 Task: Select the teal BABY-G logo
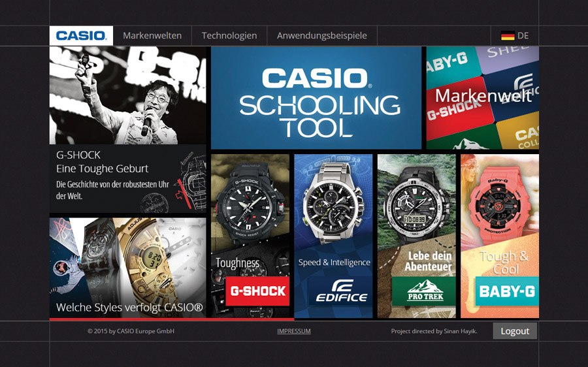[x=507, y=291]
